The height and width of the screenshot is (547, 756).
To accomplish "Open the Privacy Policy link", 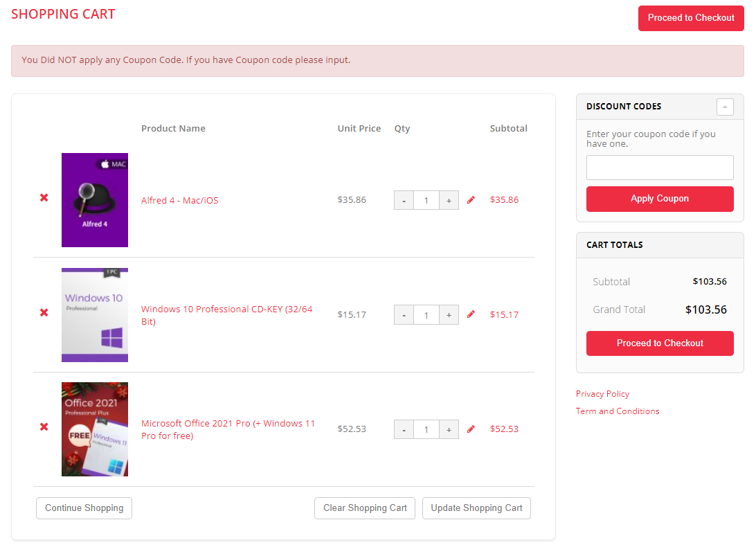I will 602,394.
